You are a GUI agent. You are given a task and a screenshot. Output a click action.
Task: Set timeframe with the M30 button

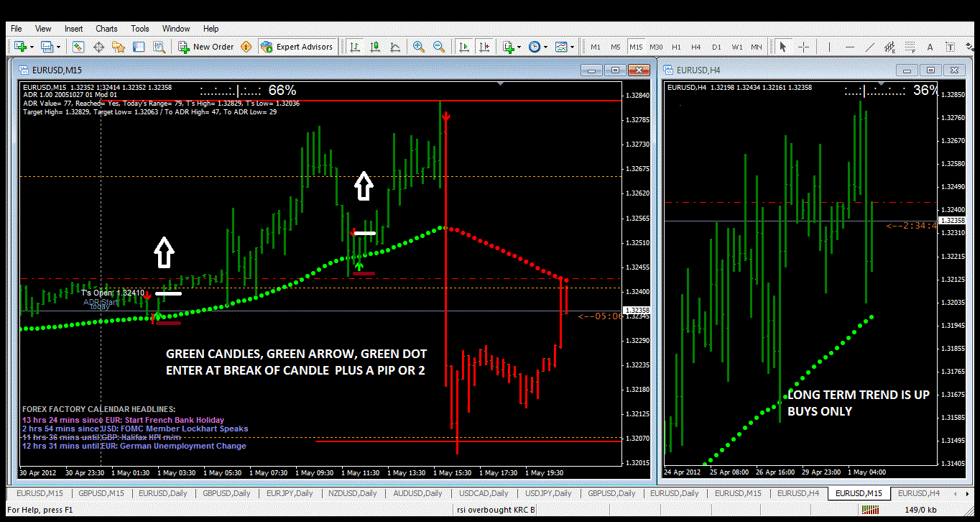coord(656,47)
